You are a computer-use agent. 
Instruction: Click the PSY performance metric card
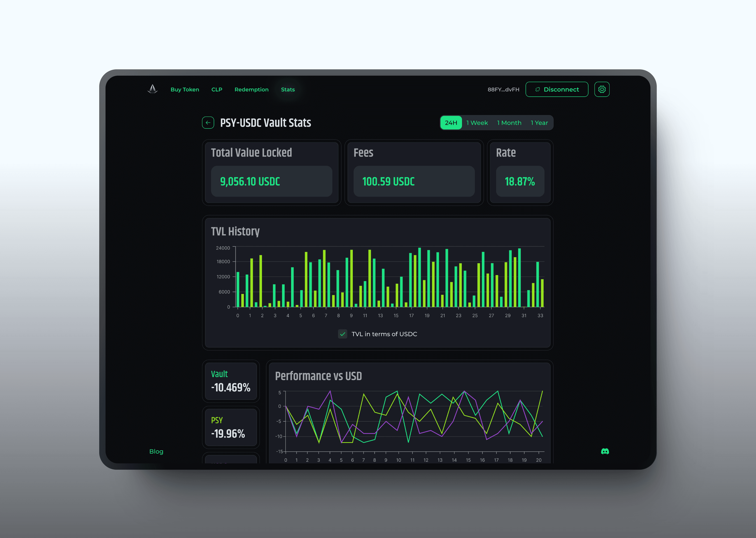pos(232,430)
